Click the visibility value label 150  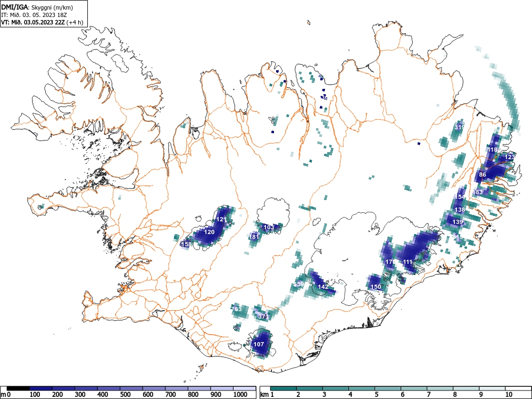pos(376,287)
